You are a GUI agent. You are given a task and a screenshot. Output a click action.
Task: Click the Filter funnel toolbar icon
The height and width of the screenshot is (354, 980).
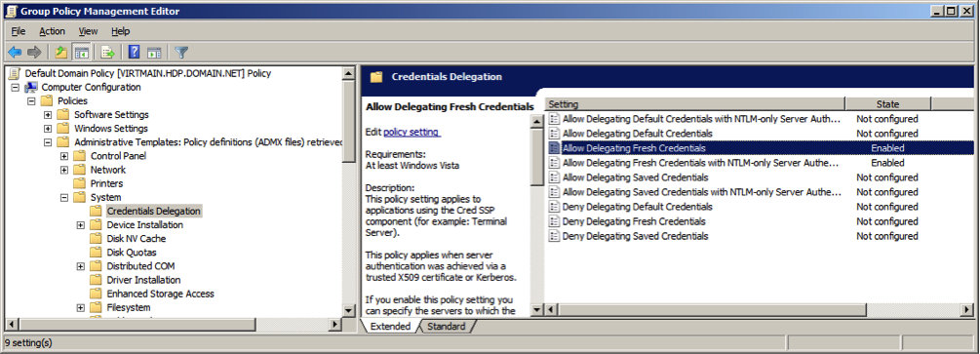click(x=181, y=52)
